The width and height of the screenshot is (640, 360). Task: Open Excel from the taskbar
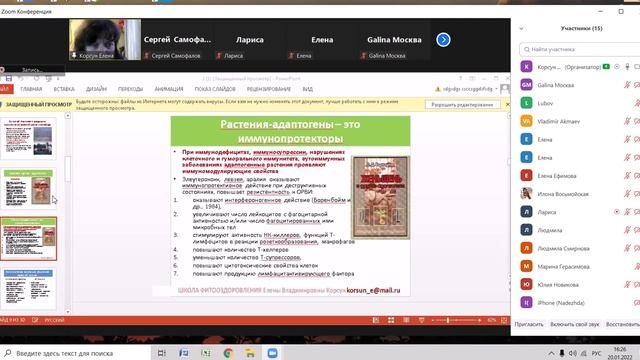[x=206, y=353]
